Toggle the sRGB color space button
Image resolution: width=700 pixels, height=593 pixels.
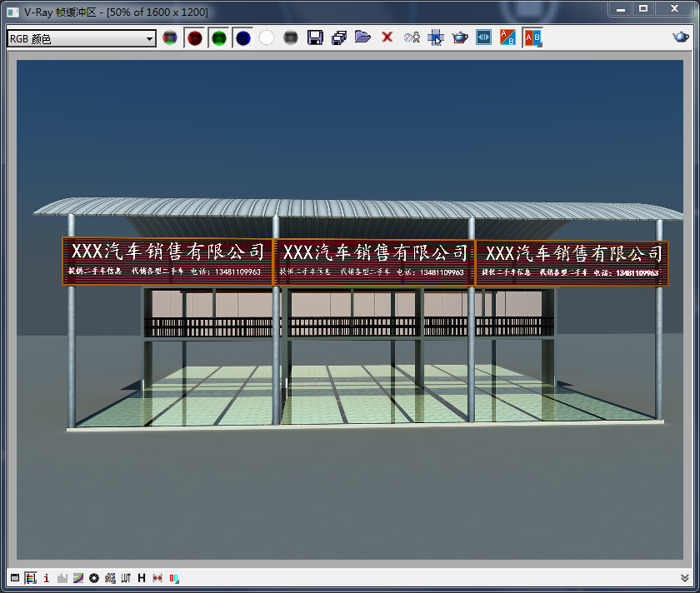pos(110,578)
